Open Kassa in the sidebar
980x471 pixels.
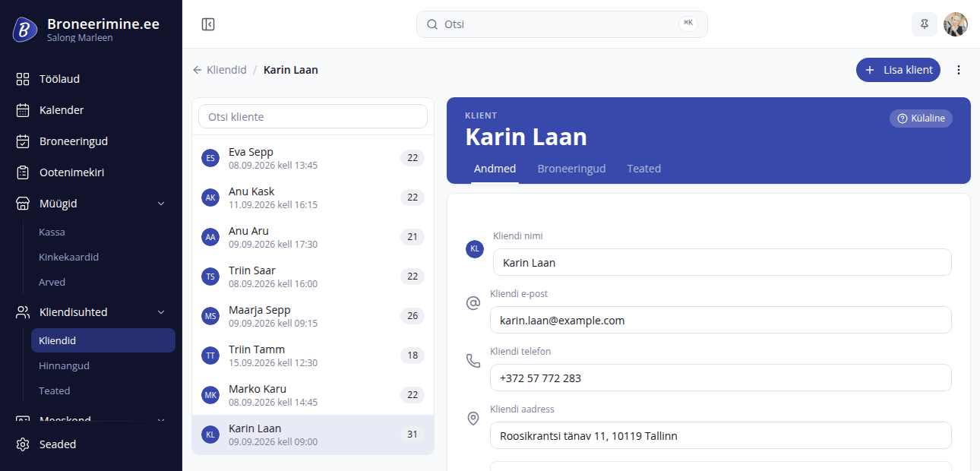click(x=103, y=232)
